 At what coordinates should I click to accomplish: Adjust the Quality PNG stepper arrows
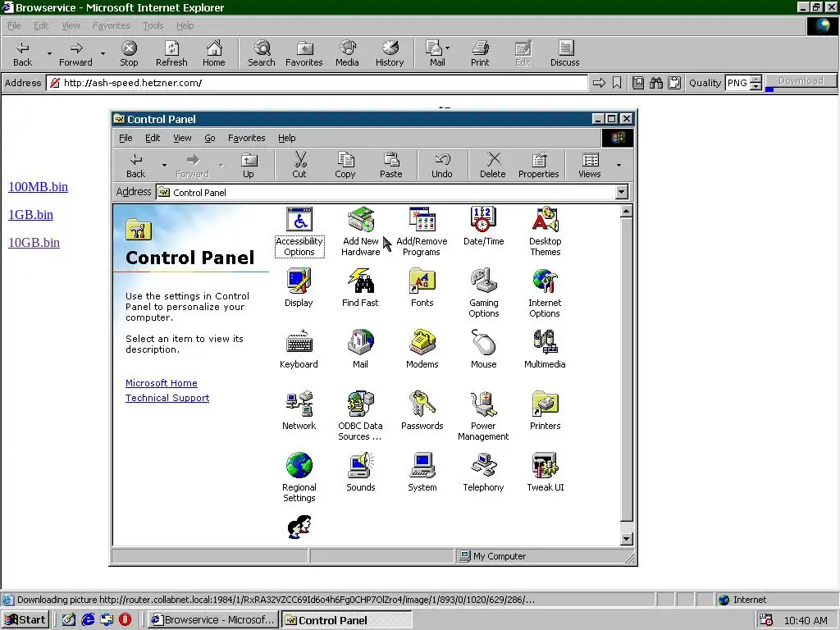pos(756,83)
